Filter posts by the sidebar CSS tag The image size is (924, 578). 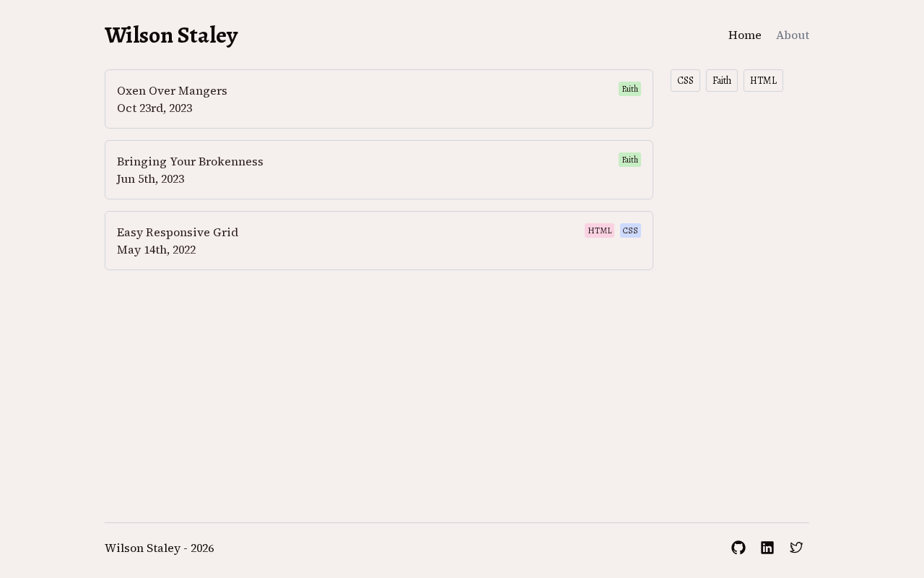click(685, 81)
